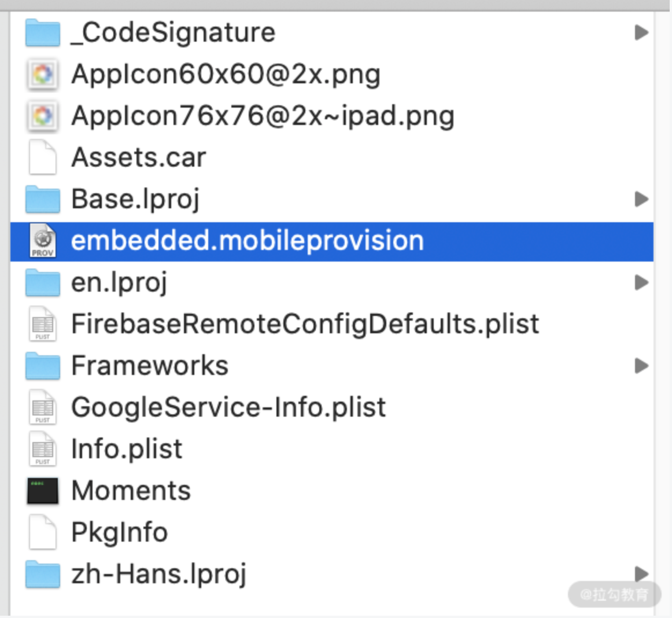Select the Moments executable name

click(131, 491)
